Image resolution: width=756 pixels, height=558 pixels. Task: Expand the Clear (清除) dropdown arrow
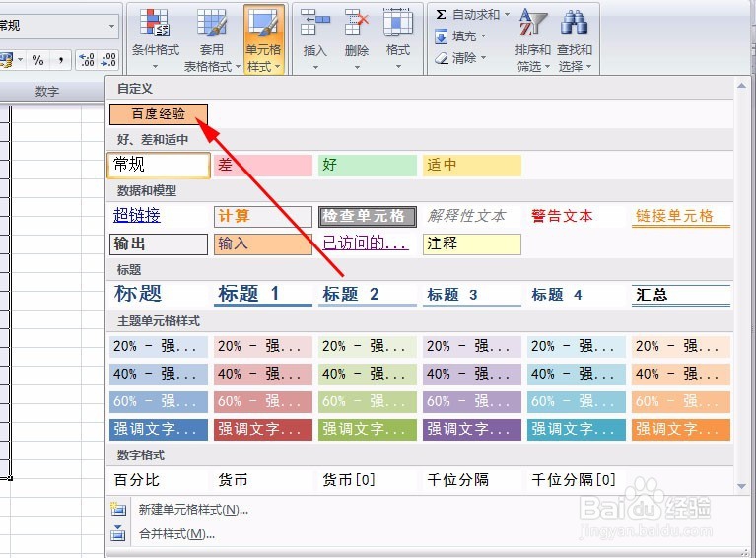click(x=483, y=58)
